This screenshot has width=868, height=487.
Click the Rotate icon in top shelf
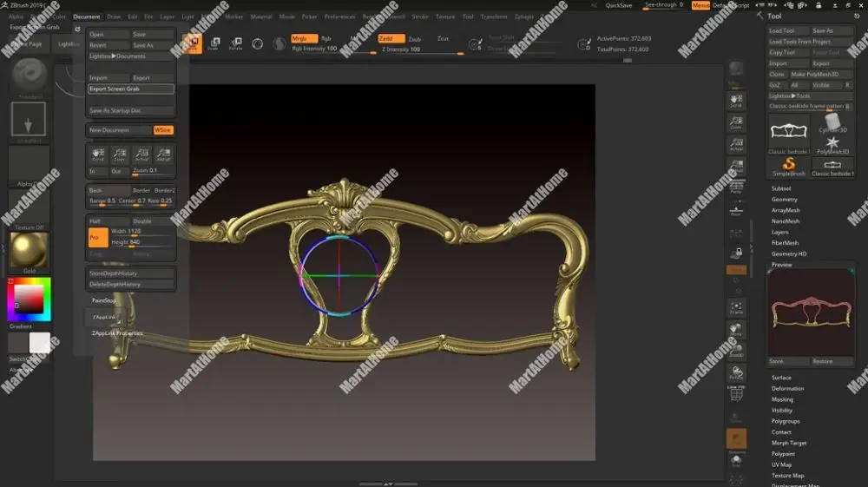[x=235, y=43]
